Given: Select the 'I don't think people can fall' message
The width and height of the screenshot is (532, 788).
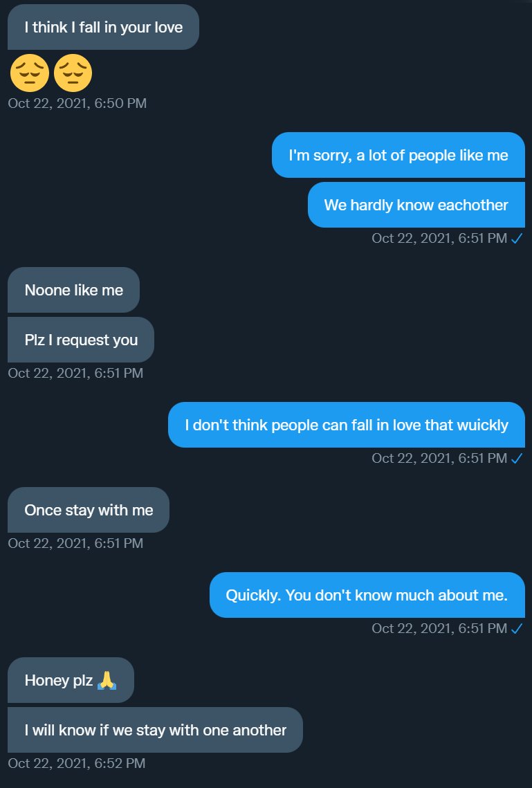Looking at the screenshot, I should click(346, 425).
